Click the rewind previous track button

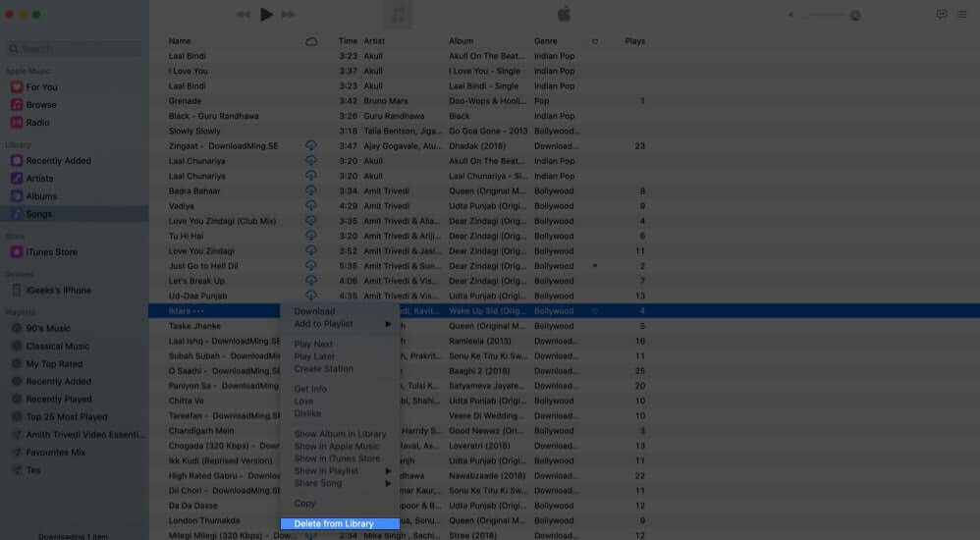pos(244,15)
